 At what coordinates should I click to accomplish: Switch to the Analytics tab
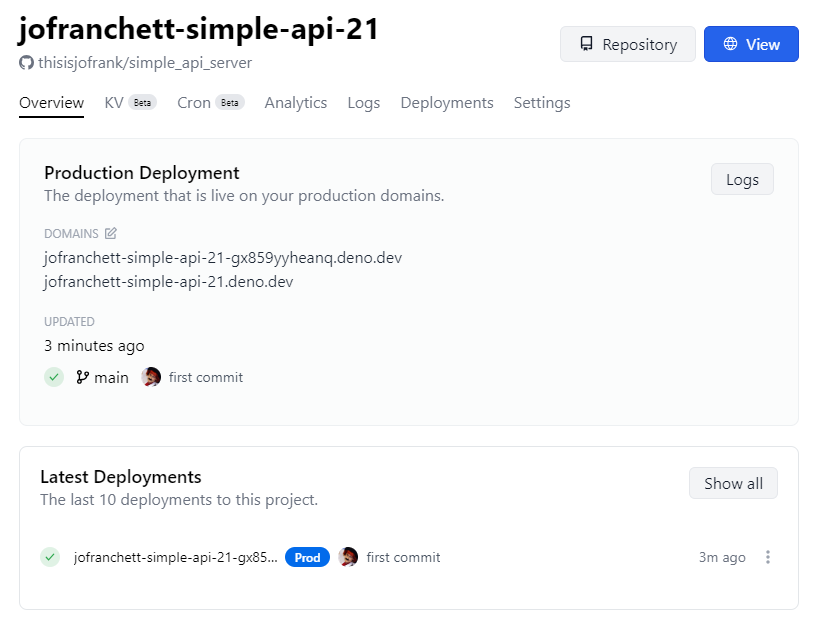coord(295,102)
